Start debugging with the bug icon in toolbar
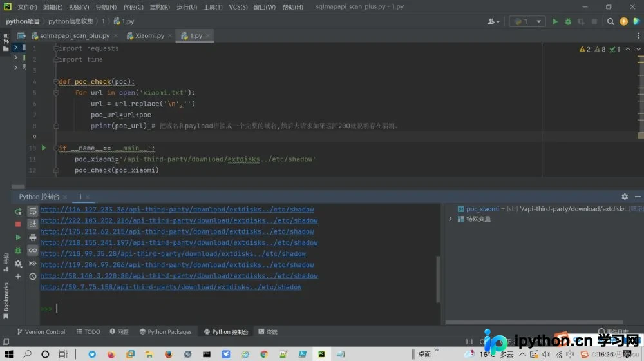This screenshot has width=644, height=361. (568, 21)
